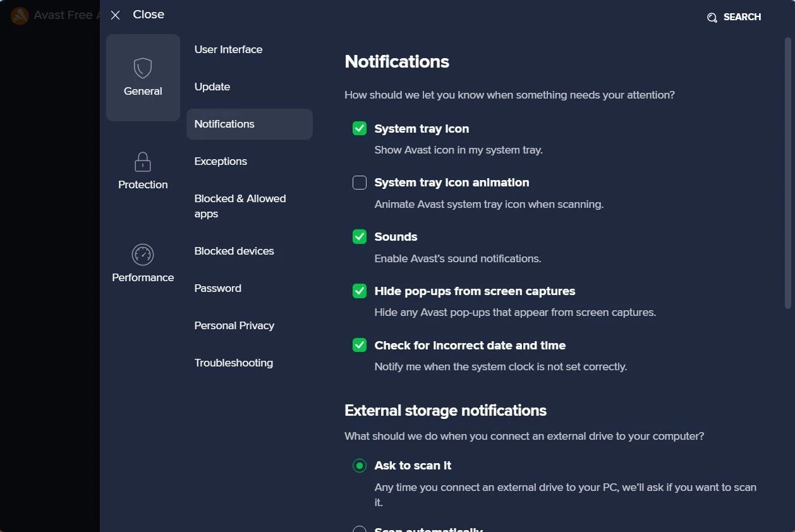Open Protection settings via padlock icon
This screenshot has width=795, height=532.
click(143, 161)
